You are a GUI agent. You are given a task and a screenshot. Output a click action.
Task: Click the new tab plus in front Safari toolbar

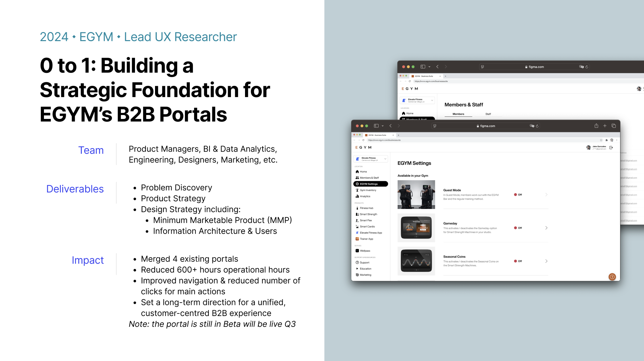click(605, 126)
